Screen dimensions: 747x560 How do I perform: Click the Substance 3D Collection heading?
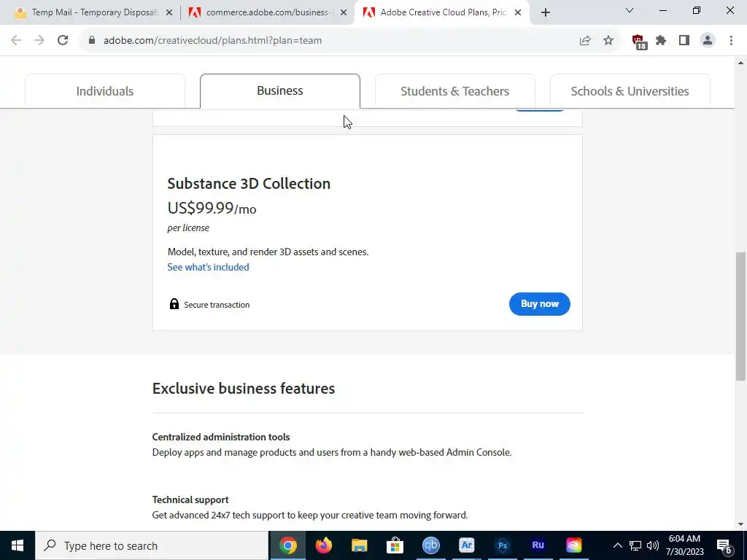coord(249,183)
